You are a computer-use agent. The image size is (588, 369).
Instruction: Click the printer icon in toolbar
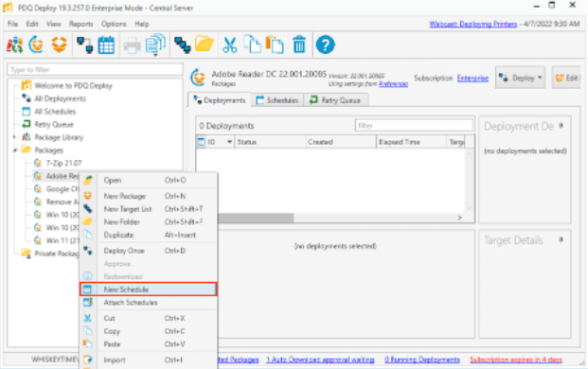(x=132, y=45)
